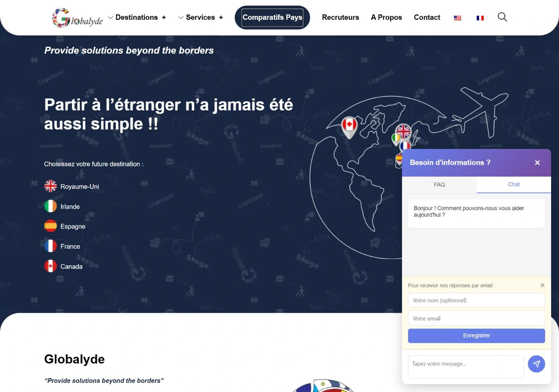Choose France destination link
The width and height of the screenshot is (559, 392).
pyautogui.click(x=70, y=246)
